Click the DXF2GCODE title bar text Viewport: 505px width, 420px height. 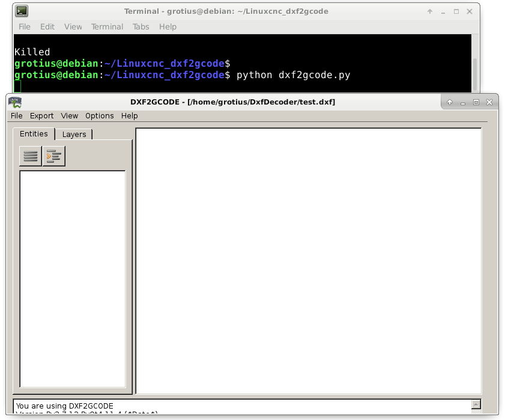point(232,102)
